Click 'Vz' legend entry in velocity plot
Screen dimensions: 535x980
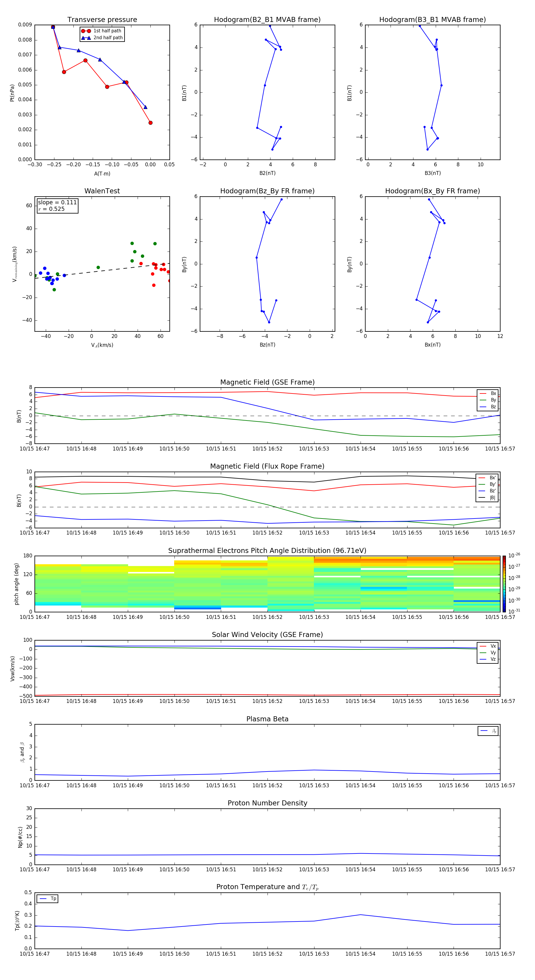coord(488,659)
